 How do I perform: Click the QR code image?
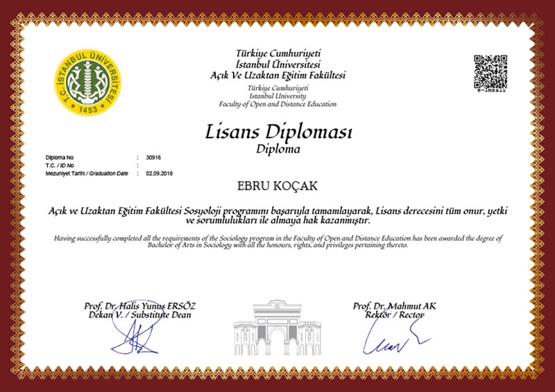[490, 71]
